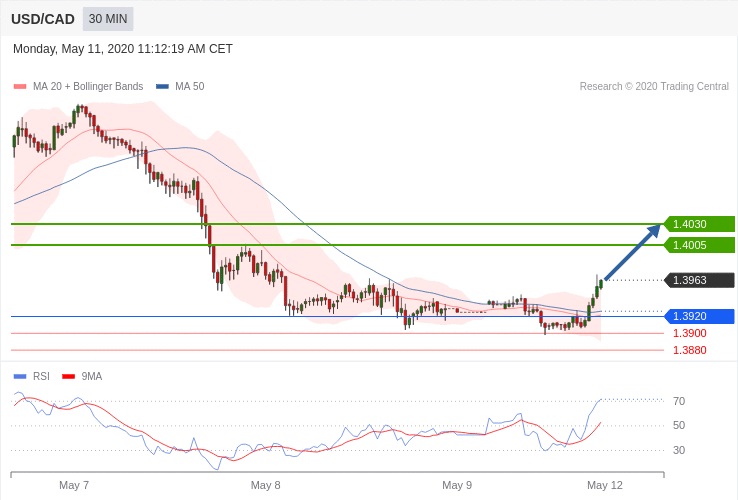Screen dimensions: 738x500
Task: Click the black 1.3963 current price tag
Action: (x=698, y=280)
